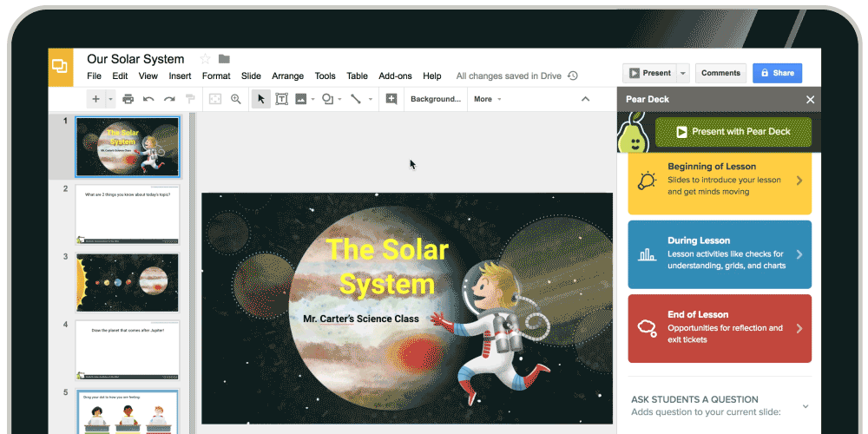
Task: Click the filmstrip vertical scrollbar
Action: (x=193, y=273)
